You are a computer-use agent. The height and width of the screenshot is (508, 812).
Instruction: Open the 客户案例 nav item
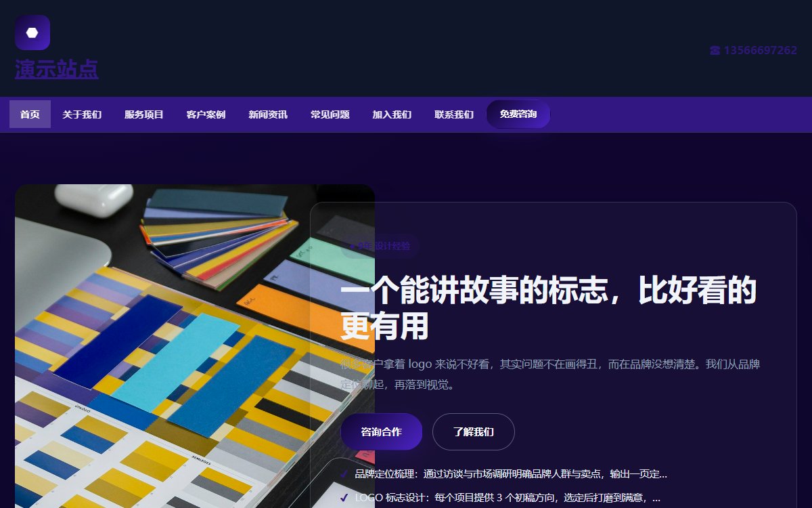pos(206,114)
